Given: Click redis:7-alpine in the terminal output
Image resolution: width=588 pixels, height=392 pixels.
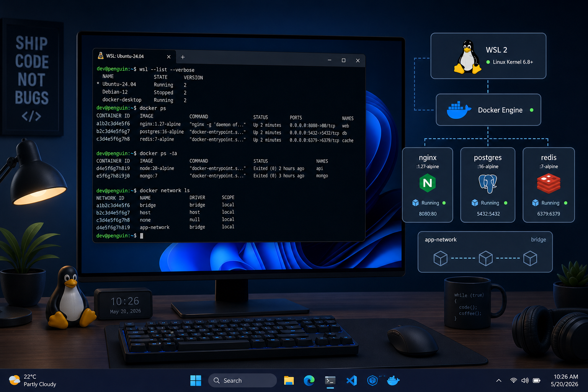Looking at the screenshot, I should click(x=157, y=139).
